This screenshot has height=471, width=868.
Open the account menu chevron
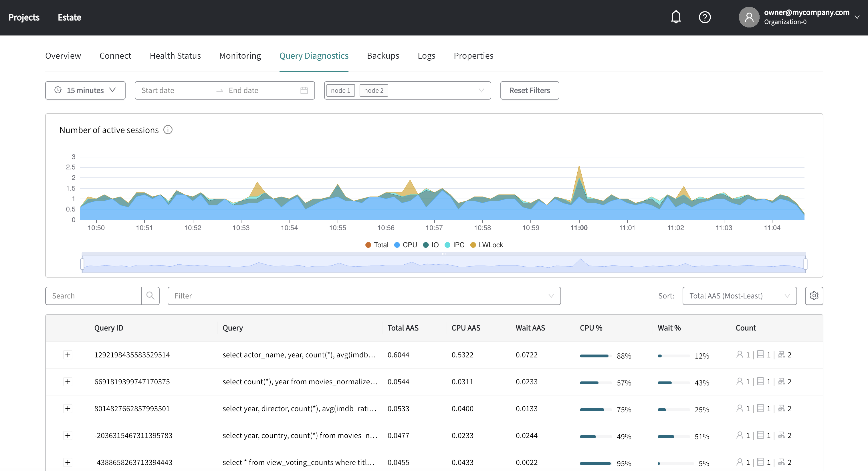857,17
